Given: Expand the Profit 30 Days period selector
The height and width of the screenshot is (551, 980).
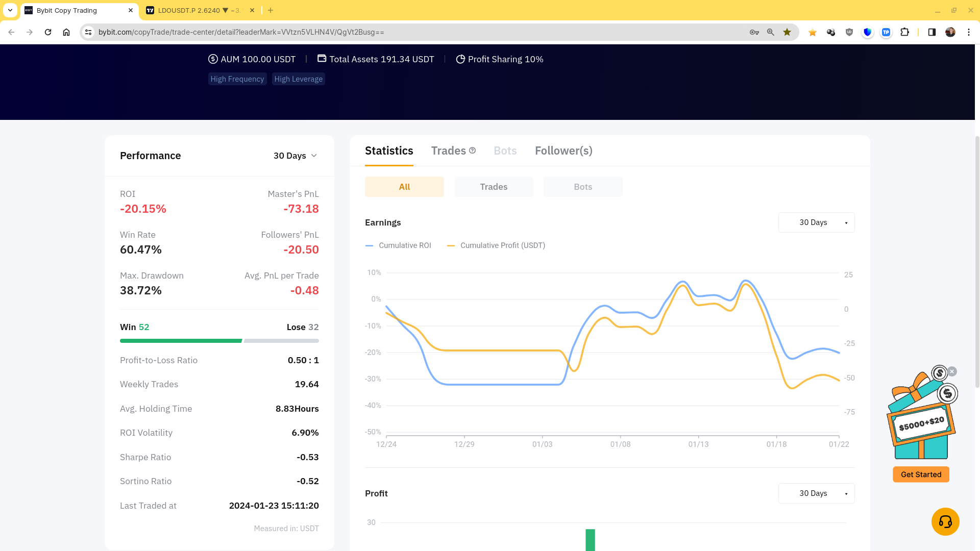Looking at the screenshot, I should pos(816,493).
